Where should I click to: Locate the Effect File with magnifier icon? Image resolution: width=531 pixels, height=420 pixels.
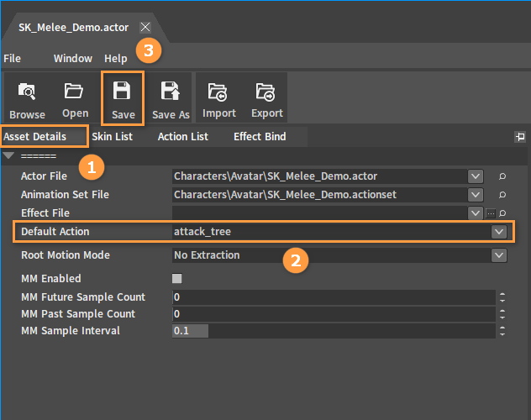point(503,213)
